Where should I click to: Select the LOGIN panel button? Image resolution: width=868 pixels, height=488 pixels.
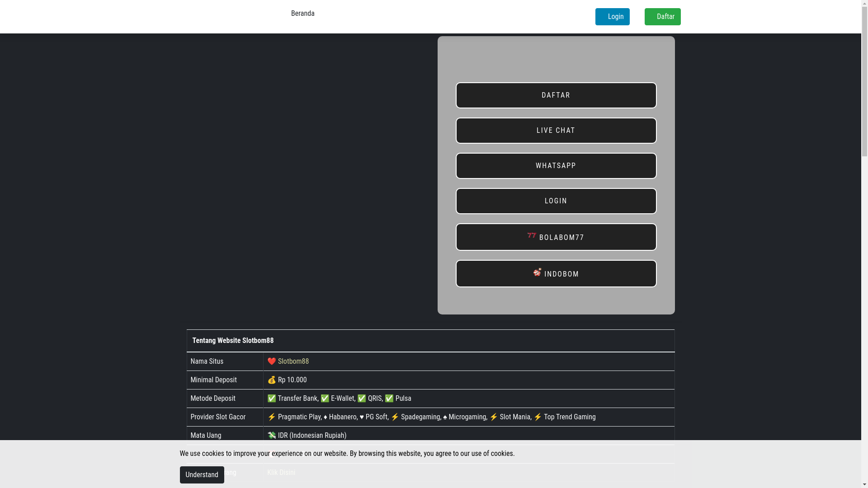click(556, 201)
